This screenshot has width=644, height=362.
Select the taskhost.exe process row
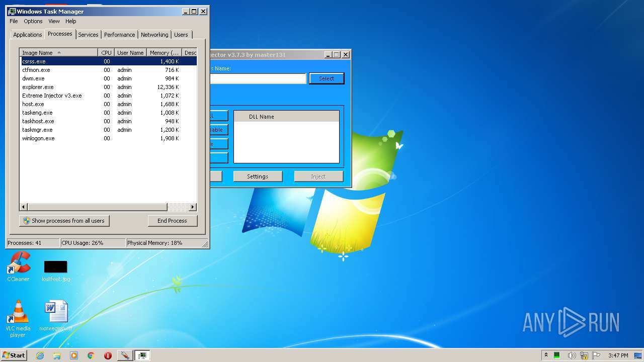108,121
